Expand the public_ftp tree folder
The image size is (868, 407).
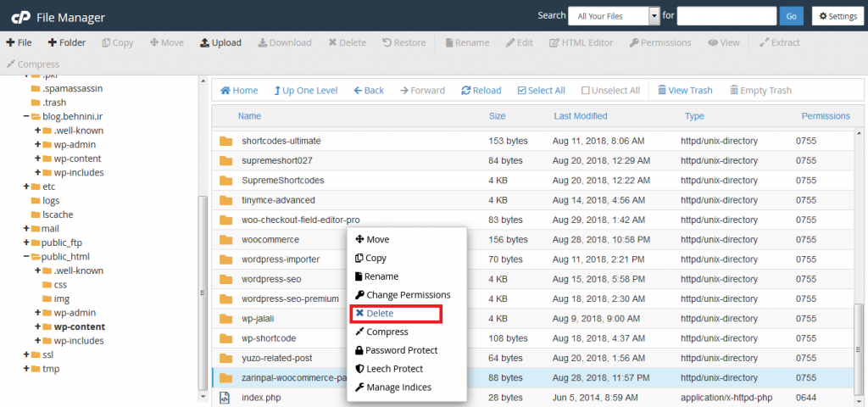coord(26,243)
